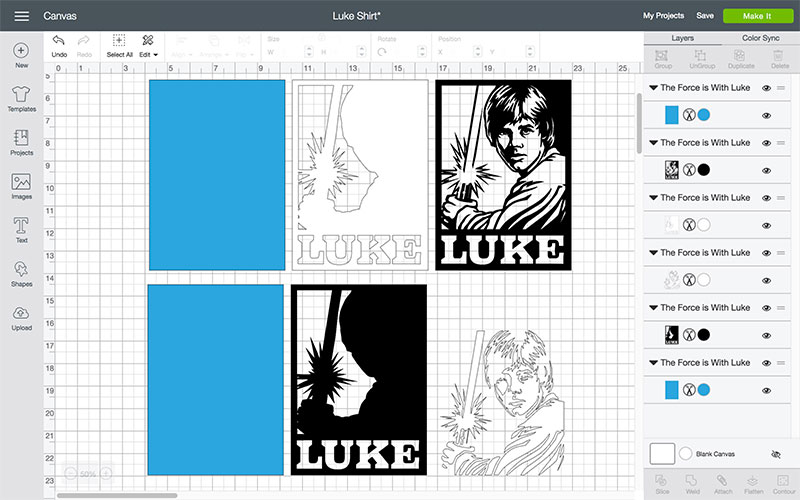800x500 pixels.
Task: Click the canvas horizontal scrollbar
Action: pyautogui.click(x=117, y=495)
